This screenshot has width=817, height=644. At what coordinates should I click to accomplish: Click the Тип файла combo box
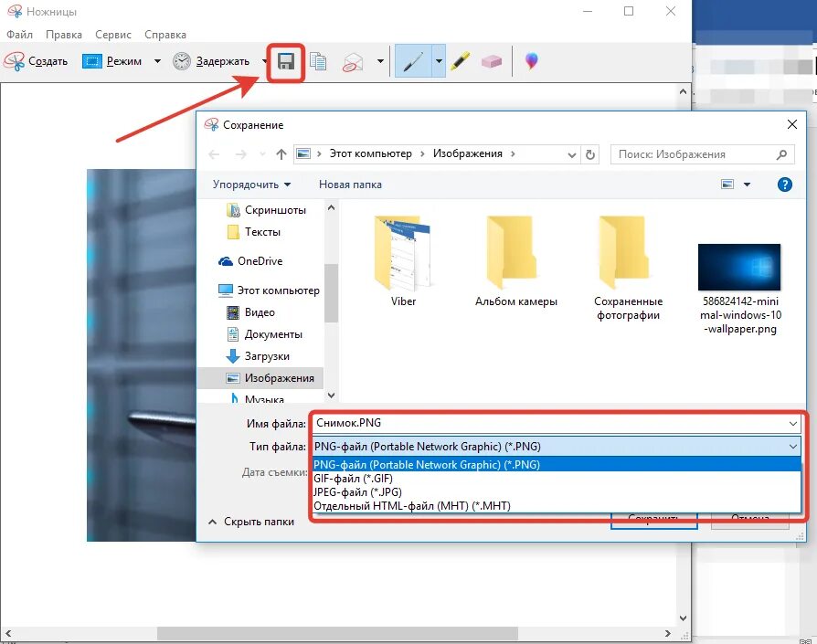557,446
